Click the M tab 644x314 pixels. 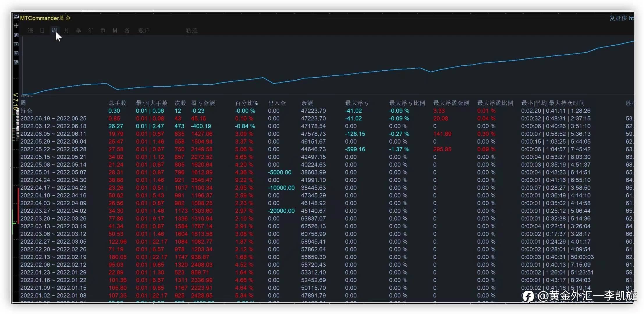(115, 31)
